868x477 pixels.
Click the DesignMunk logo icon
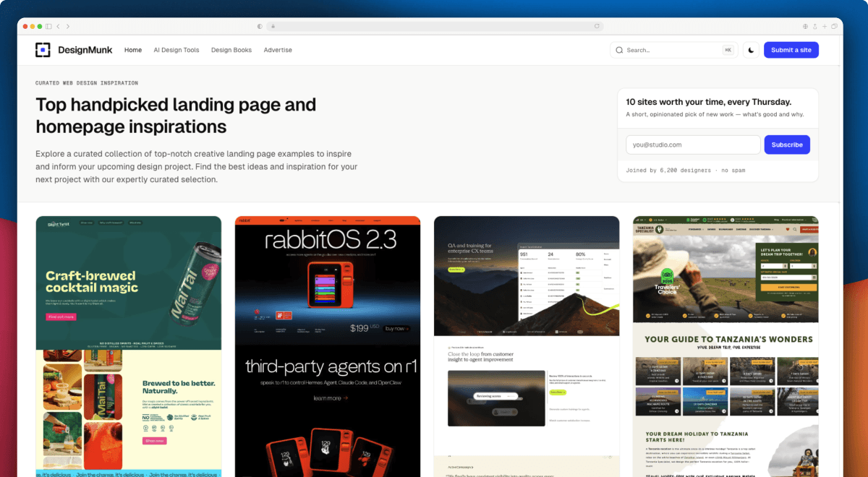click(43, 50)
